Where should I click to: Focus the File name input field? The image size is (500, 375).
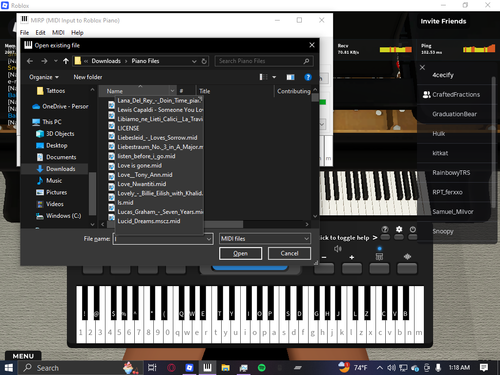click(159, 239)
